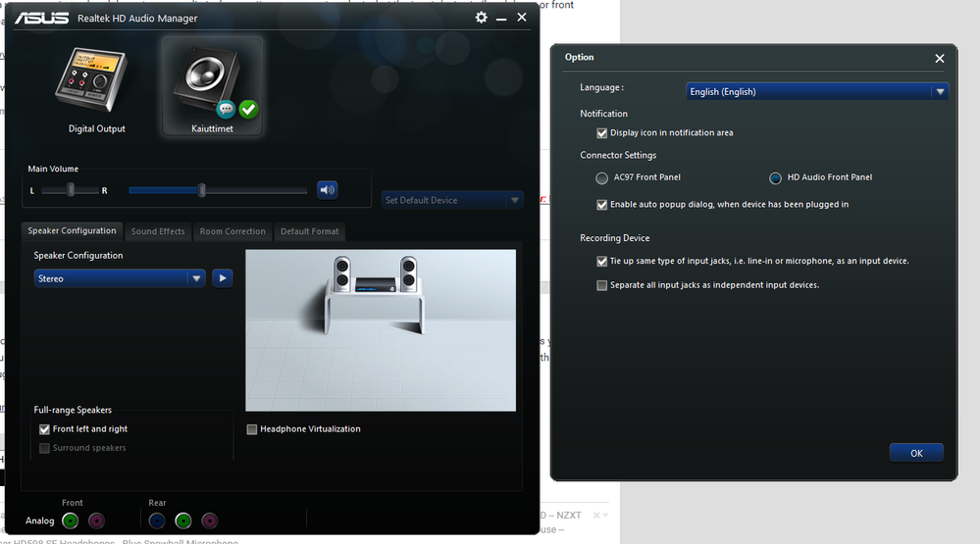Click the left speaker in preview
Image resolution: width=980 pixels, height=544 pixels.
click(342, 274)
